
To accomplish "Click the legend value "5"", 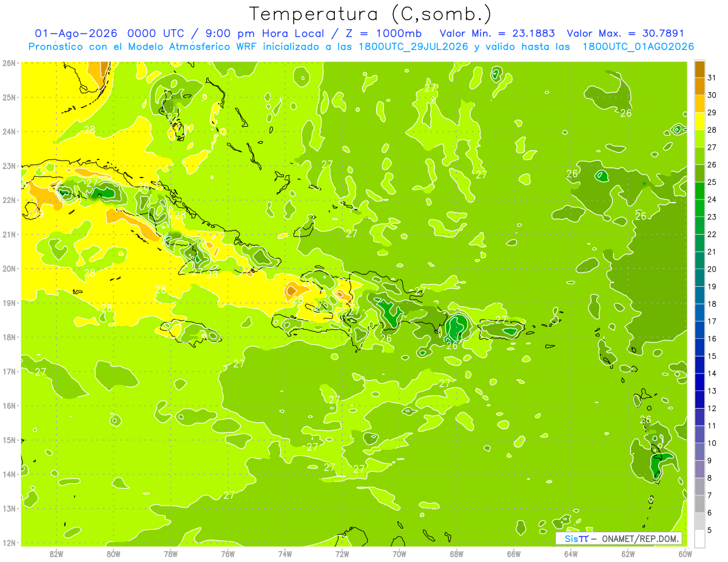I will tap(709, 530).
